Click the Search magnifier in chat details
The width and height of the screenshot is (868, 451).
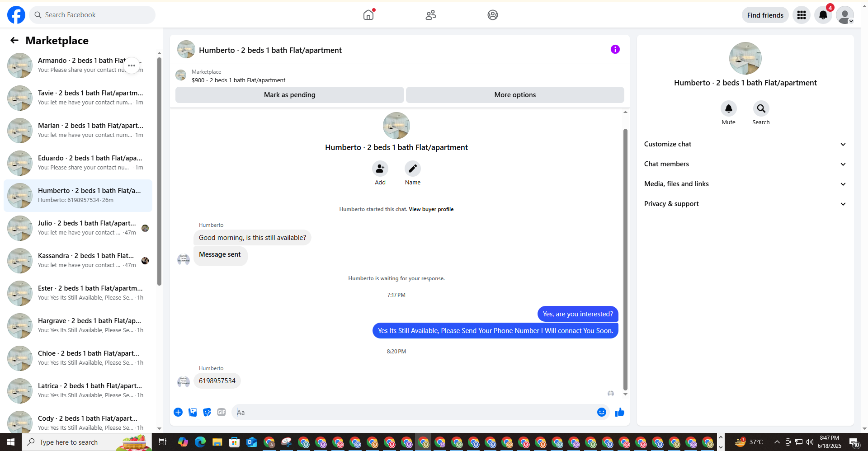click(761, 108)
